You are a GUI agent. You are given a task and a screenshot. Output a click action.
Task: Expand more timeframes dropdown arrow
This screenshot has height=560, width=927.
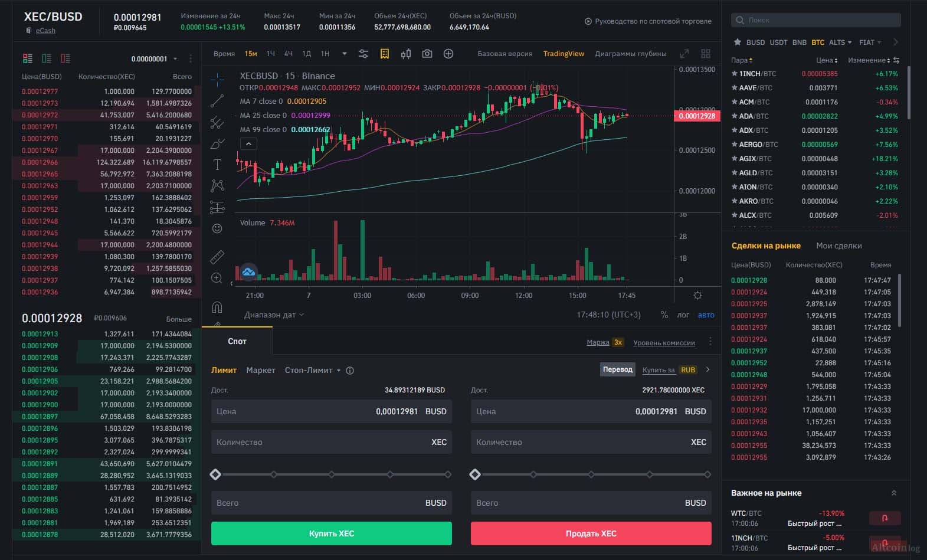tap(345, 54)
